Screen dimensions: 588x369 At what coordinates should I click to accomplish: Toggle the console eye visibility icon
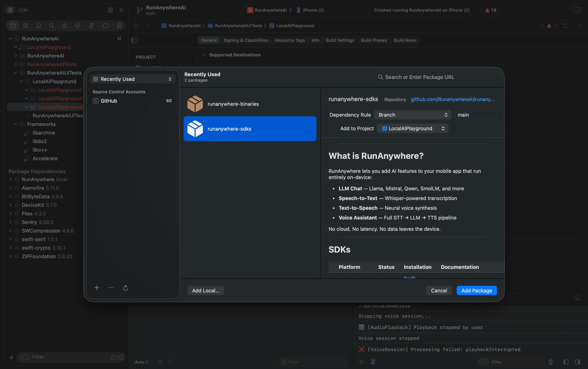click(361, 362)
